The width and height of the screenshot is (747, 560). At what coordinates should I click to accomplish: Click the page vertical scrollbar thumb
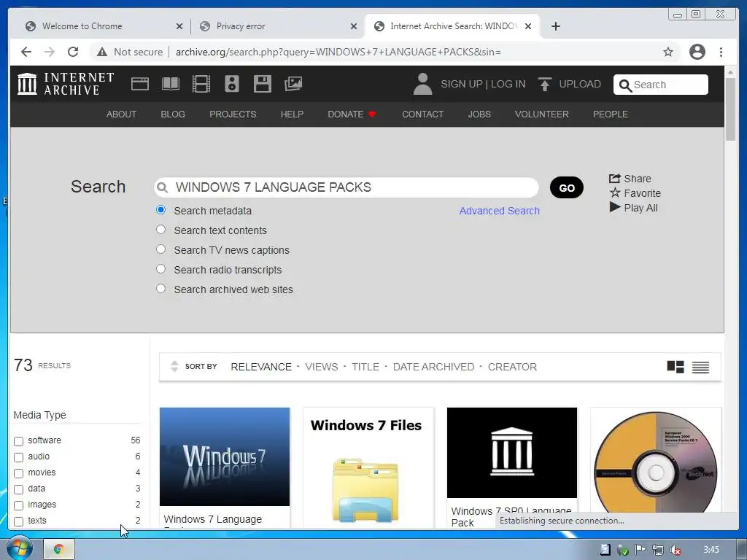729,109
